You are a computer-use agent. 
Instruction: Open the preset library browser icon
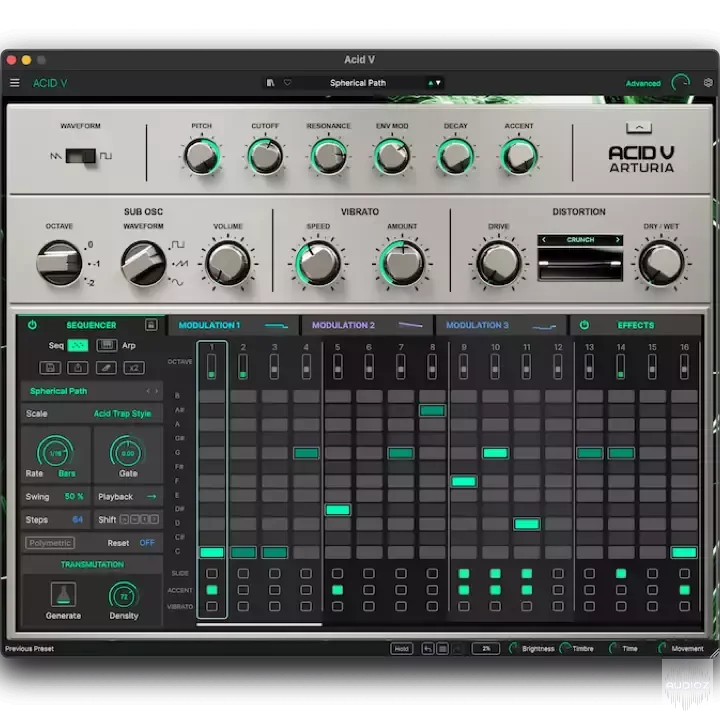pos(270,83)
